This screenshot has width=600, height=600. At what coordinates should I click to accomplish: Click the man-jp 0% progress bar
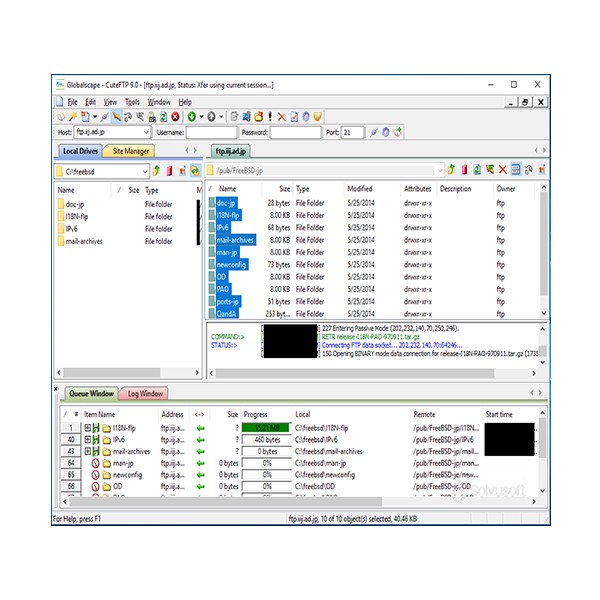point(267,463)
